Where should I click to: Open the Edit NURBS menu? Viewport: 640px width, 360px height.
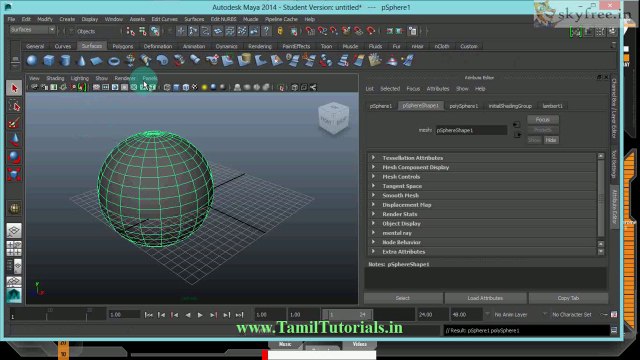pyautogui.click(x=223, y=19)
